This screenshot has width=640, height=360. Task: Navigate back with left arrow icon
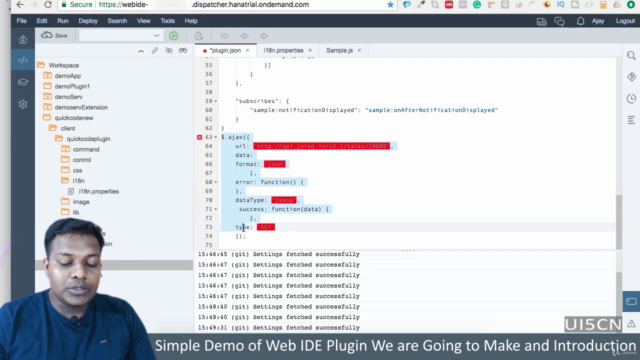244,36
